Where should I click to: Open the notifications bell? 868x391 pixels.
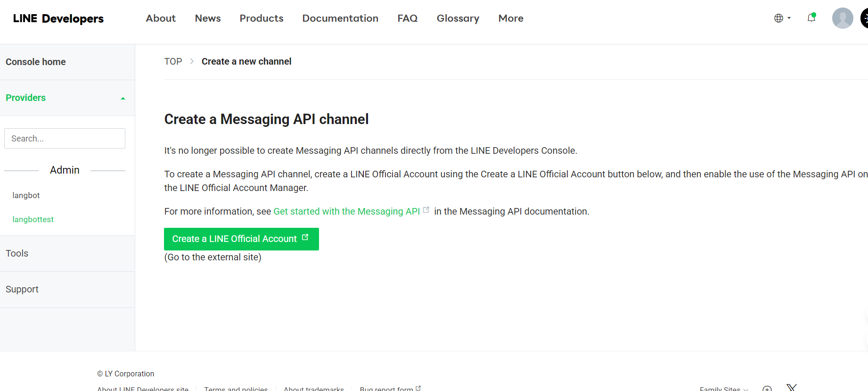point(811,18)
